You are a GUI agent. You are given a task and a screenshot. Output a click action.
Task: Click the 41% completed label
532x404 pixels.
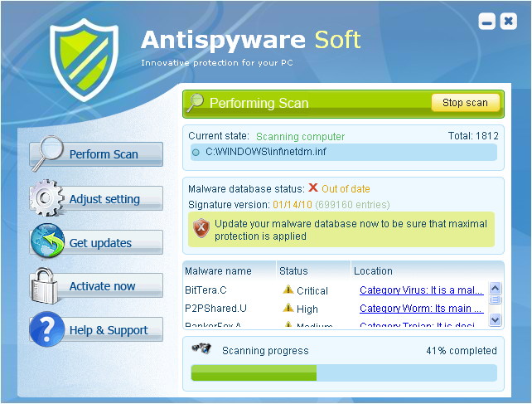click(462, 351)
